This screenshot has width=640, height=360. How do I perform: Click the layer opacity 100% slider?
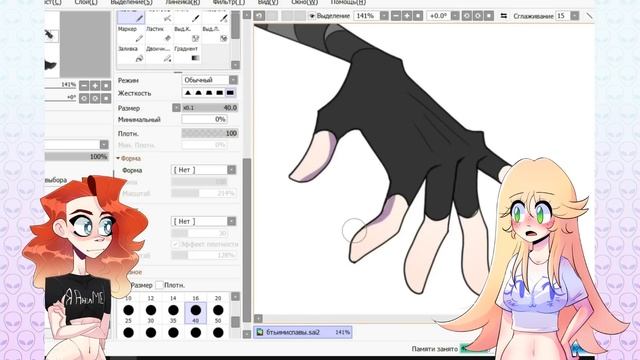click(77, 157)
